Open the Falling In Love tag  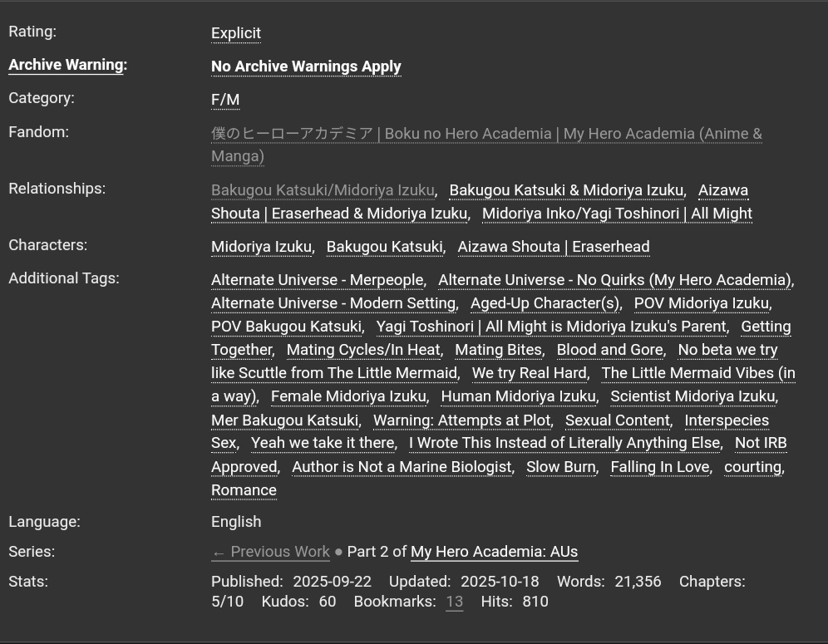click(660, 467)
